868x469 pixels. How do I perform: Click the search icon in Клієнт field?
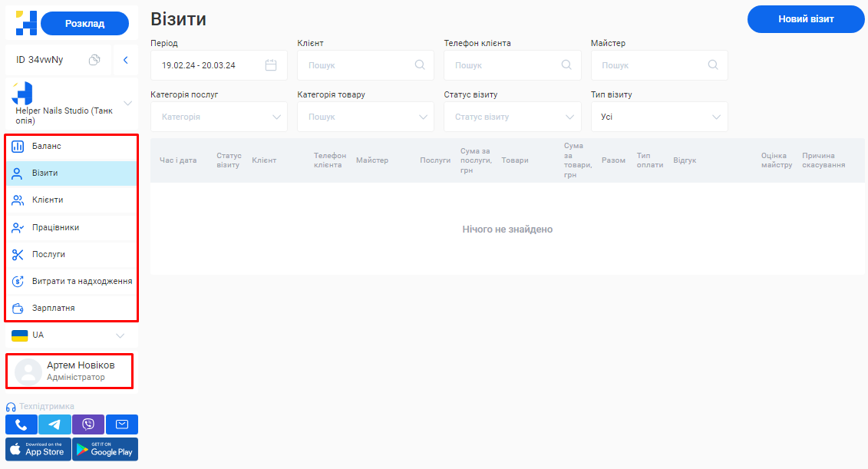(x=420, y=65)
